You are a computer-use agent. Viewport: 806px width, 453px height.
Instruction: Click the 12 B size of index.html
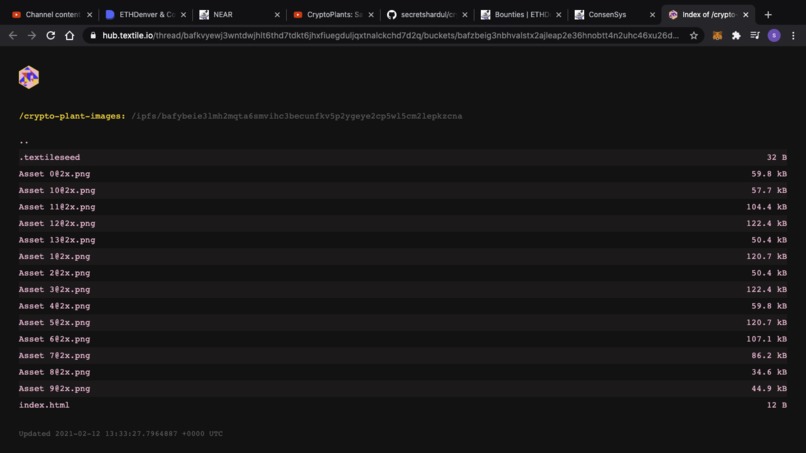click(x=777, y=405)
